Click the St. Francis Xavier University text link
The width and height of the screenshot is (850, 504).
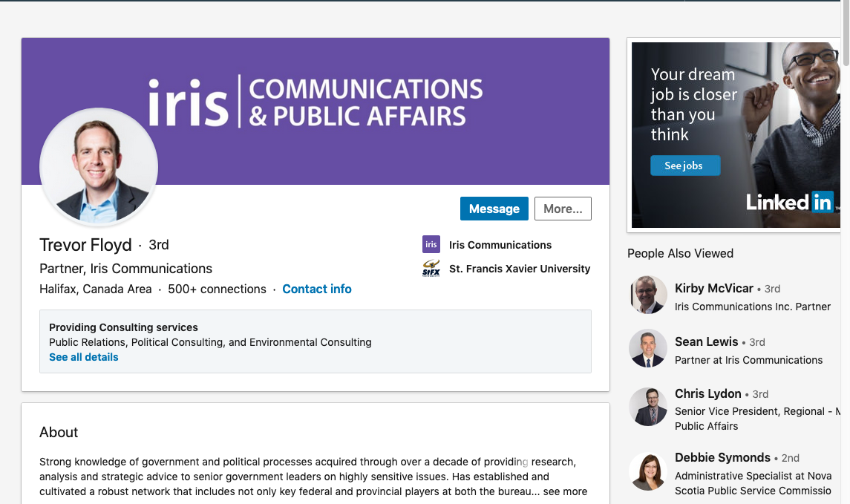520,269
